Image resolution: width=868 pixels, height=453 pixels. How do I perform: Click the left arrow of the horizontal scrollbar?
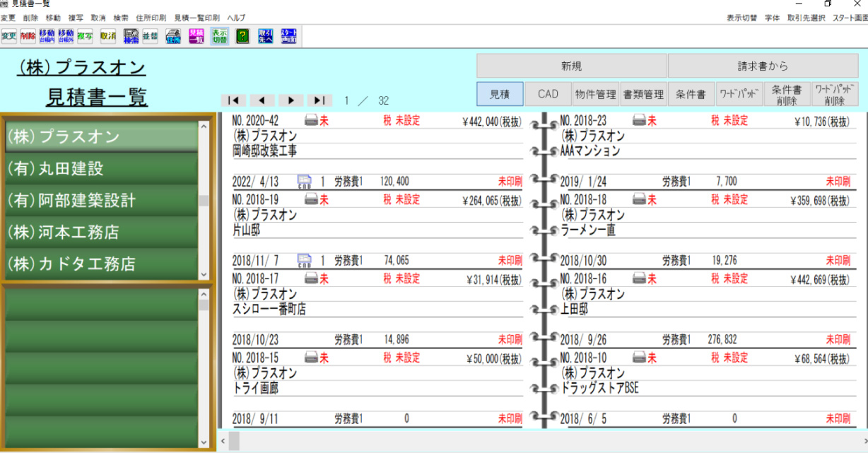pos(223,441)
